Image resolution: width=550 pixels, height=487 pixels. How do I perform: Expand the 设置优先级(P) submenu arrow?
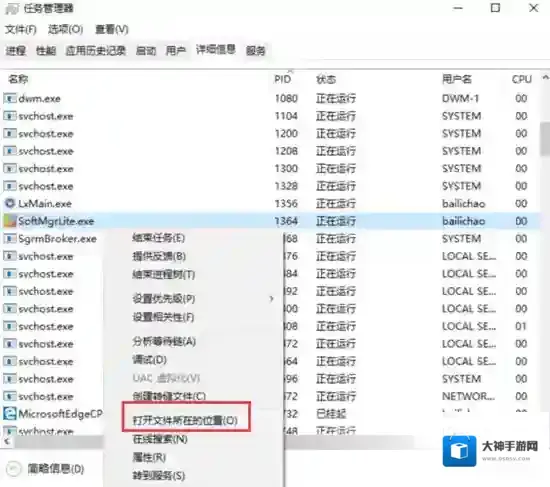pos(271,299)
